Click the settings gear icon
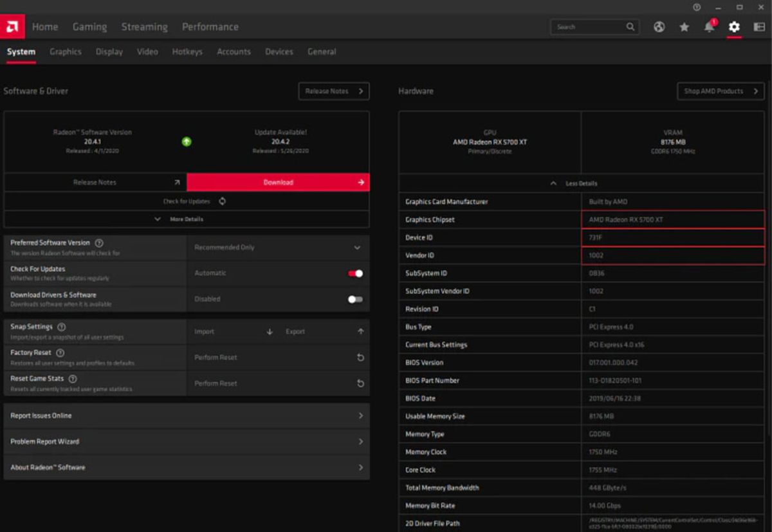Image resolution: width=772 pixels, height=532 pixels. (734, 27)
